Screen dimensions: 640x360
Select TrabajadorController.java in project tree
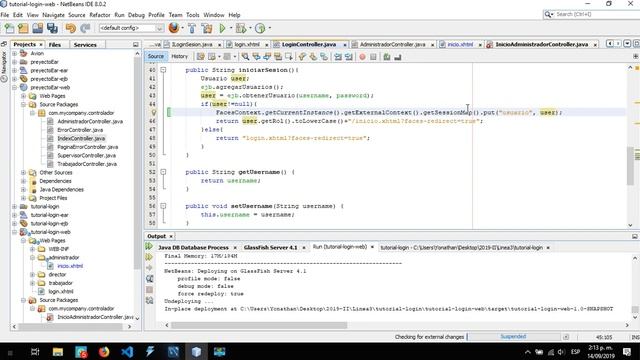(x=87, y=164)
